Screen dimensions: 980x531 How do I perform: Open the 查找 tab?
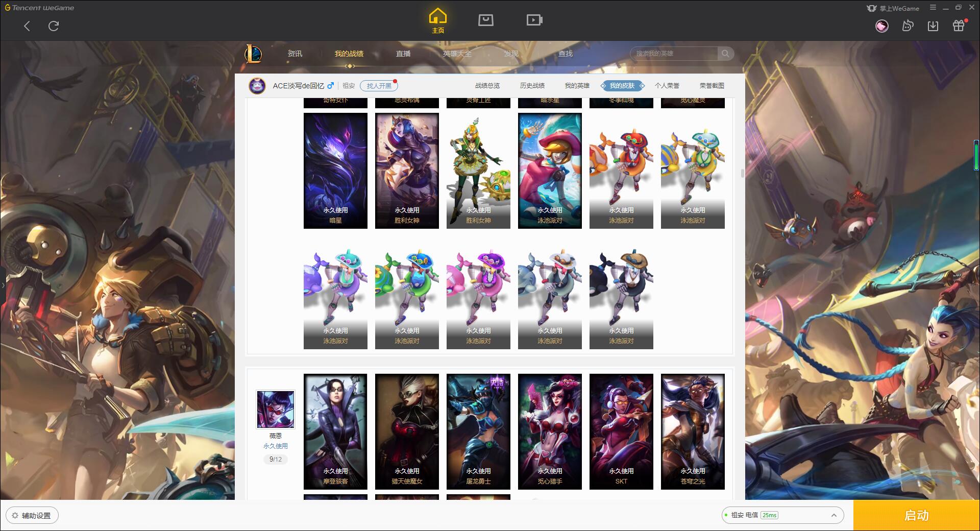click(566, 54)
